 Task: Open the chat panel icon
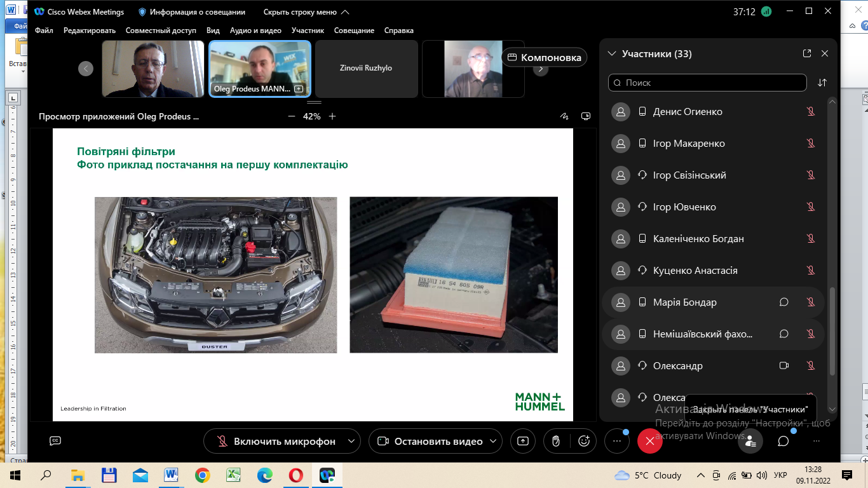(783, 441)
